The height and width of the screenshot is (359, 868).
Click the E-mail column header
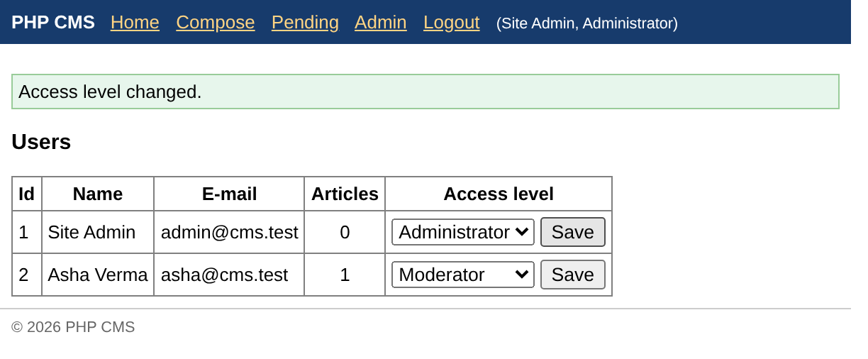click(x=229, y=194)
